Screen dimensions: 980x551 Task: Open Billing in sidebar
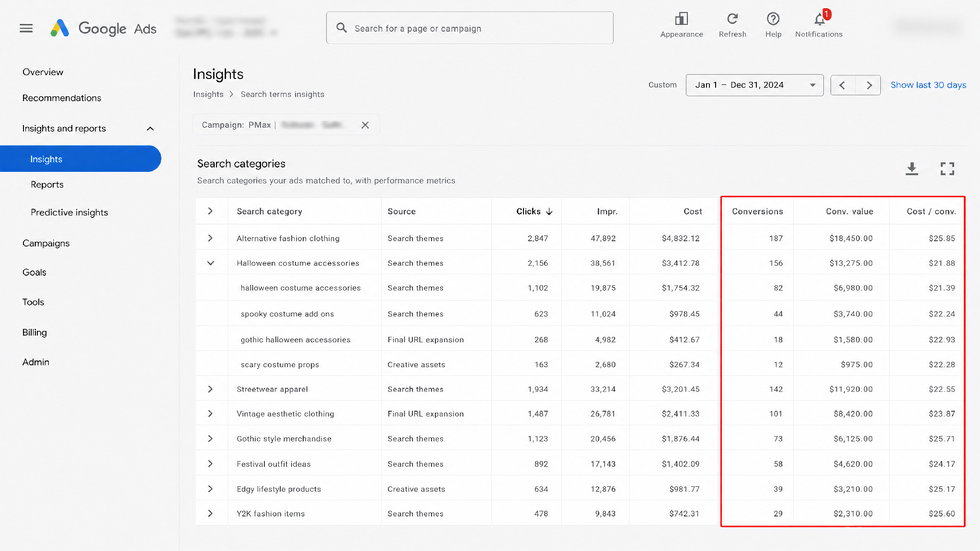tap(34, 333)
